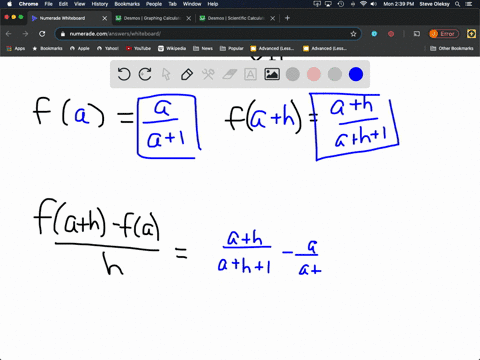Image resolution: width=480 pixels, height=360 pixels.
Task: Open the Wi-Fi status menu
Action: pos(364,4)
